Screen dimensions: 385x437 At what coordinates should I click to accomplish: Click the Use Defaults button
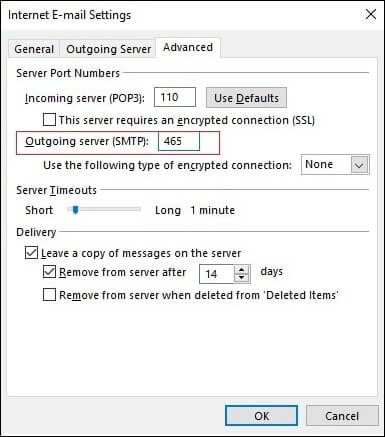coord(246,98)
